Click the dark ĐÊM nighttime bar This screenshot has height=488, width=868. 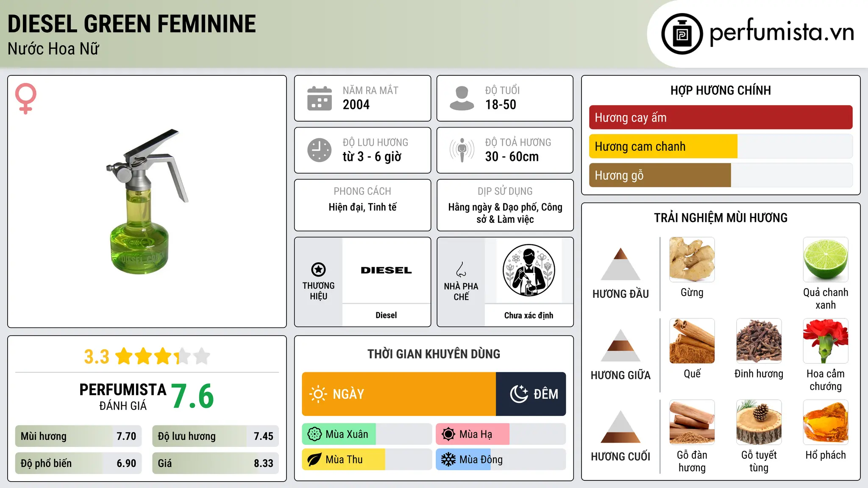pos(531,394)
